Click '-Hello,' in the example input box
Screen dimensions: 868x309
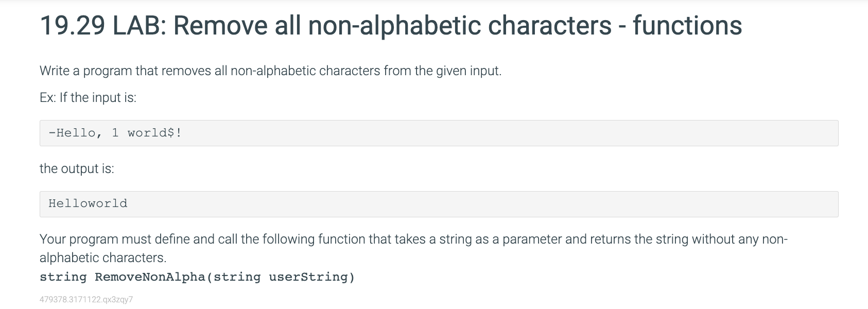pos(76,133)
